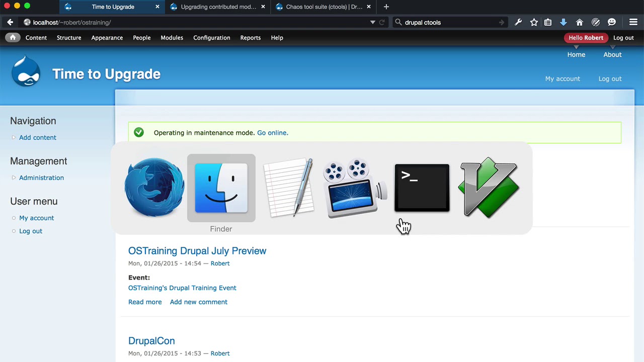Open the DrupalCon post title
Image resolution: width=644 pixels, height=362 pixels.
pyautogui.click(x=151, y=340)
